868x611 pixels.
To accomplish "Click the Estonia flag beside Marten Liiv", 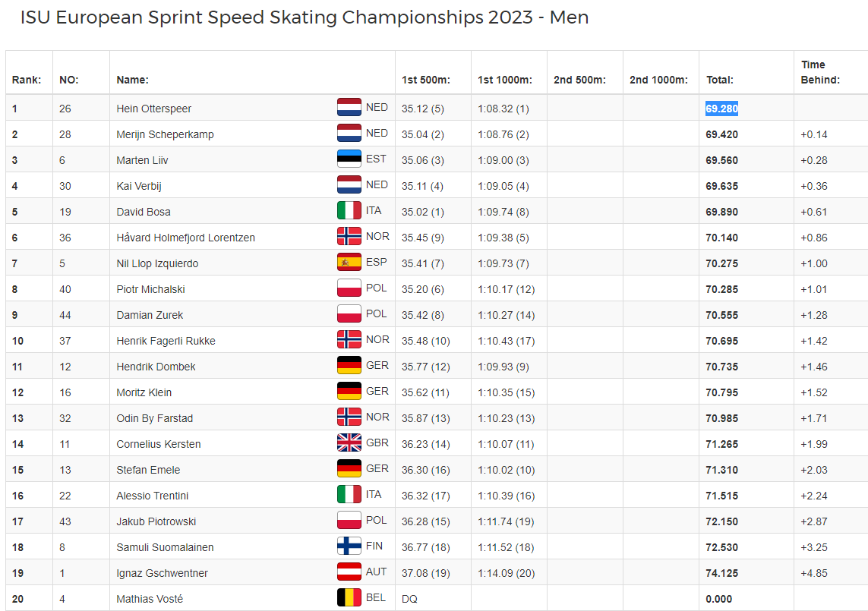I will [x=349, y=159].
